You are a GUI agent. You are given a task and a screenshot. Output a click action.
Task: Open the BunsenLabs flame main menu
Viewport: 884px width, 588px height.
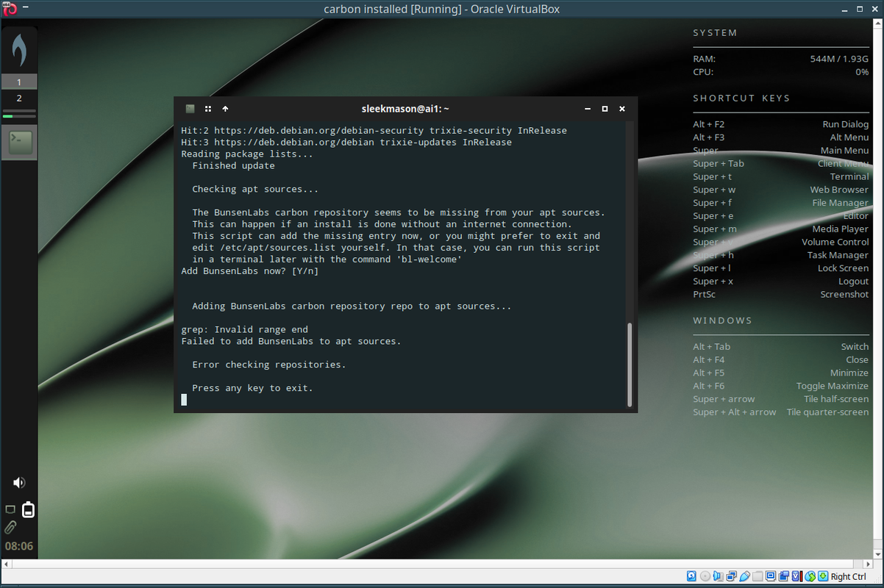[x=19, y=49]
